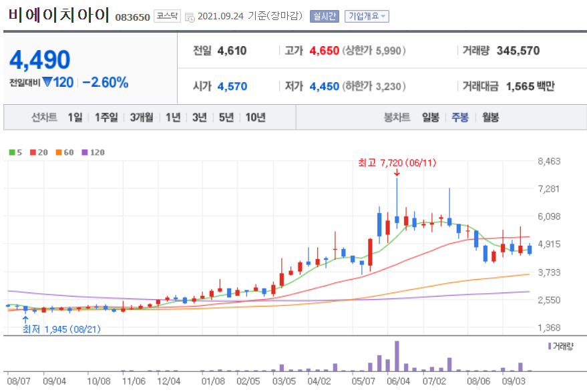Viewport: 587px width, 392px height.
Task: Select the 1일 one-day chart period
Action: (x=77, y=116)
